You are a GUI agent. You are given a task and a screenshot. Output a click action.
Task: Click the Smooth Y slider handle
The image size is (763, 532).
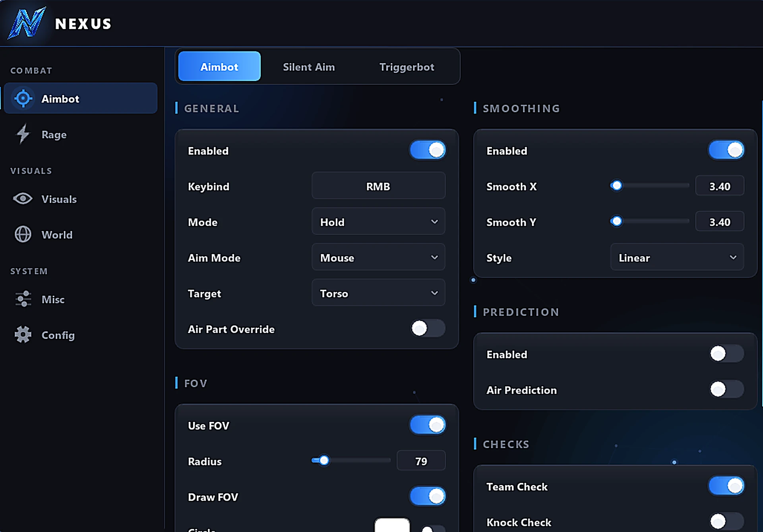[x=616, y=221]
